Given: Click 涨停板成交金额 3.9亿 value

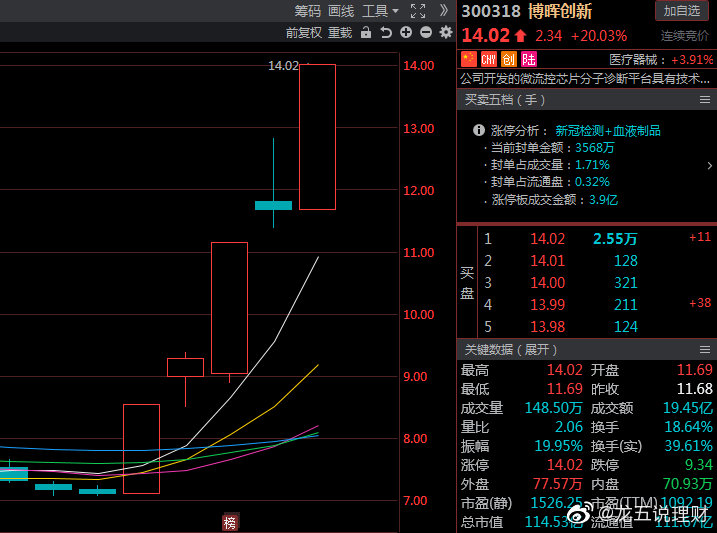Looking at the screenshot, I should click(603, 200).
